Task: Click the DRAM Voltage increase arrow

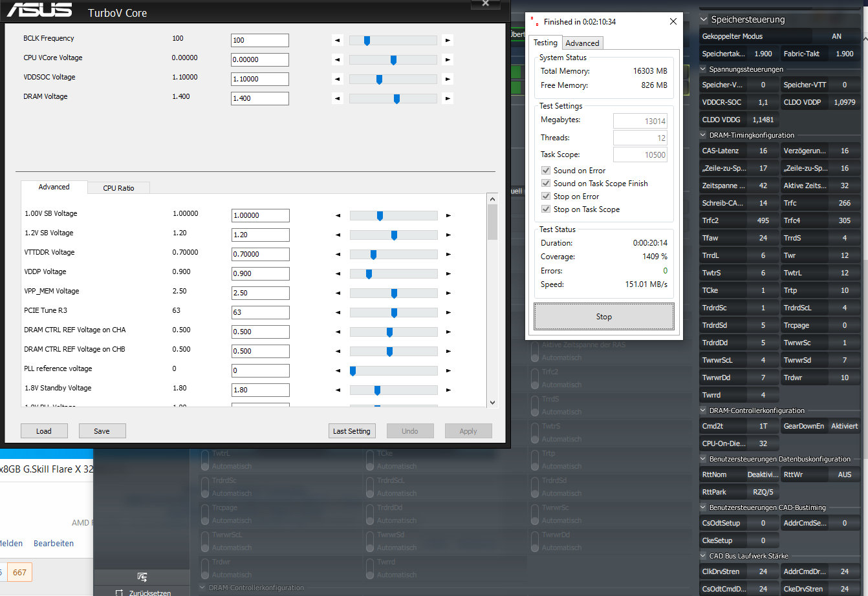Action: click(448, 99)
